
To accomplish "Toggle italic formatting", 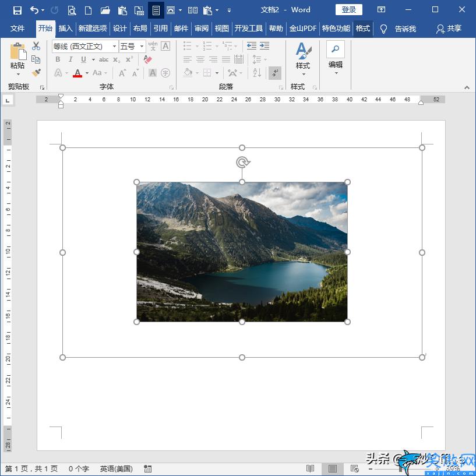I will click(x=70, y=59).
